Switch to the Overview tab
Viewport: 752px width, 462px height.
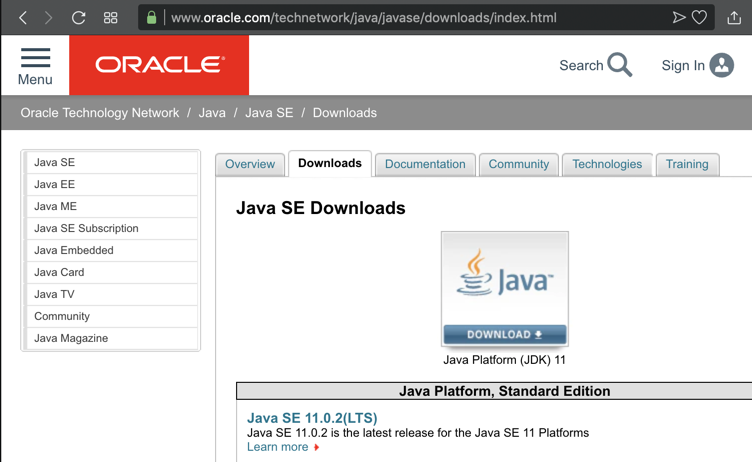click(x=250, y=164)
